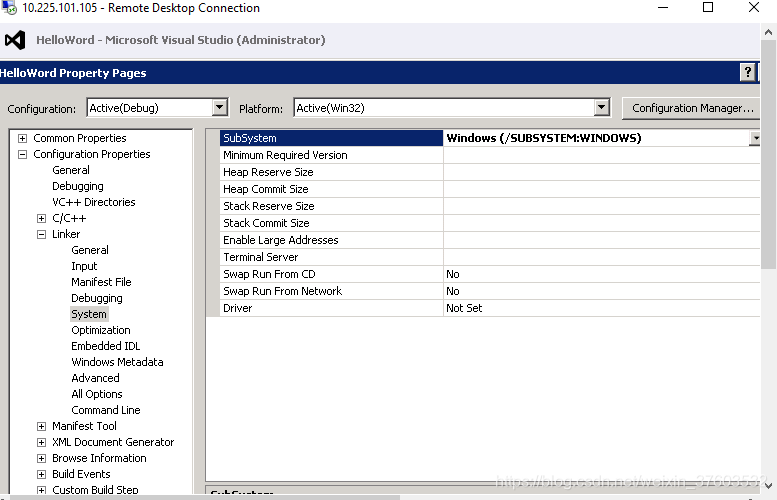Select Linker General page
Image resolution: width=777 pixels, height=500 pixels.
point(90,250)
